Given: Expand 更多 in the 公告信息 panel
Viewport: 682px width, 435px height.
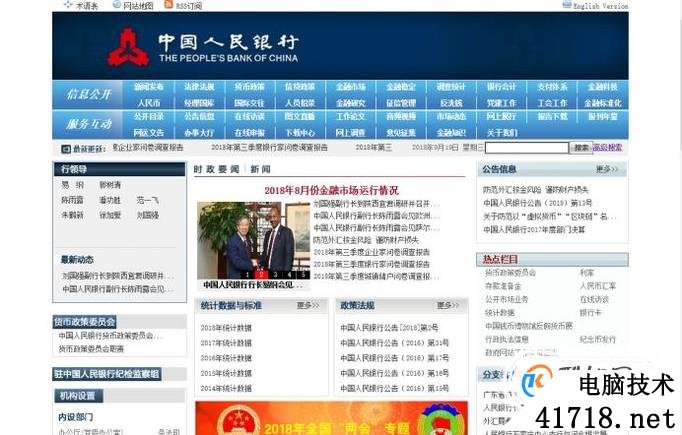Looking at the screenshot, I should pyautogui.click(x=607, y=169).
